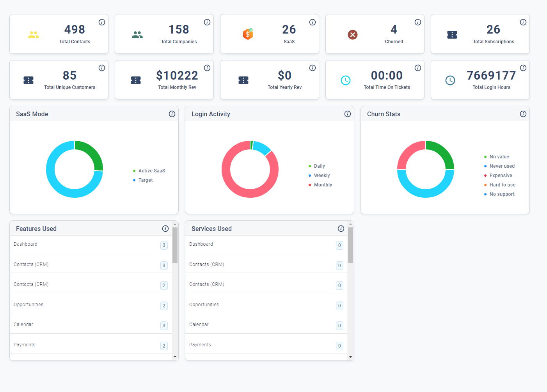Click the orange dollar SaaS icon

tap(248, 34)
